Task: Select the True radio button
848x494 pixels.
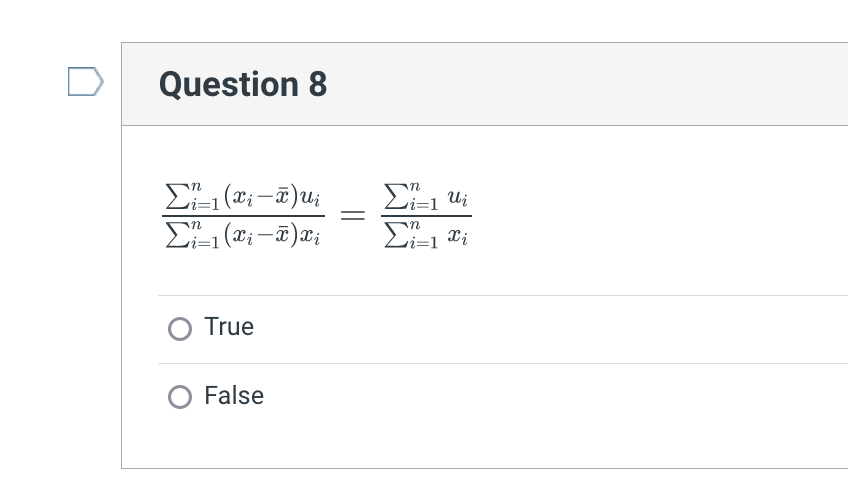Action: 180,328
